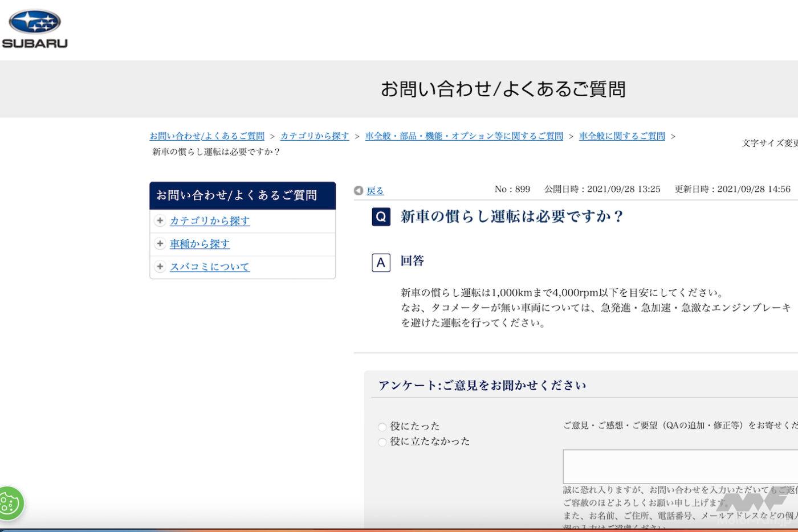Click the feedback comment text box
798x532 pixels.
coord(678,466)
